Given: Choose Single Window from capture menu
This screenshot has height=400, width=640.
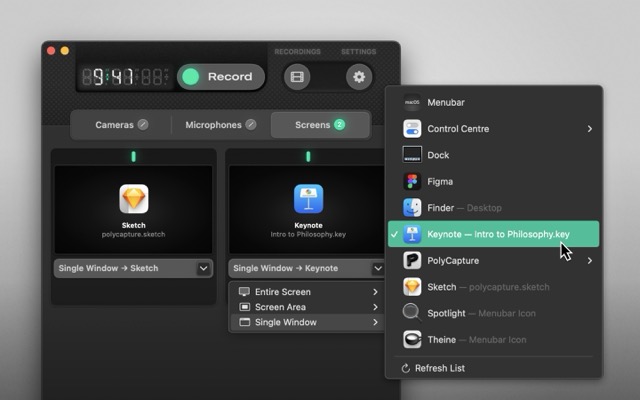Looking at the screenshot, I should pyautogui.click(x=307, y=322).
